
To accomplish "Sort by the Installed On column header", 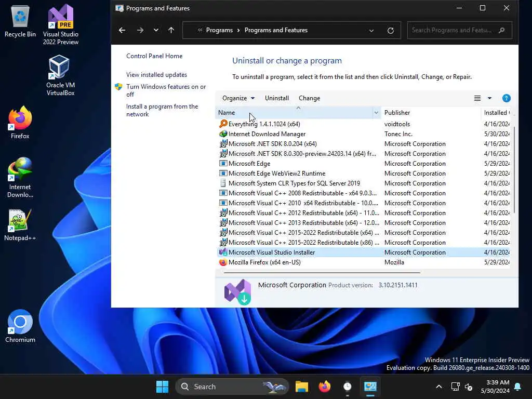I will click(496, 113).
